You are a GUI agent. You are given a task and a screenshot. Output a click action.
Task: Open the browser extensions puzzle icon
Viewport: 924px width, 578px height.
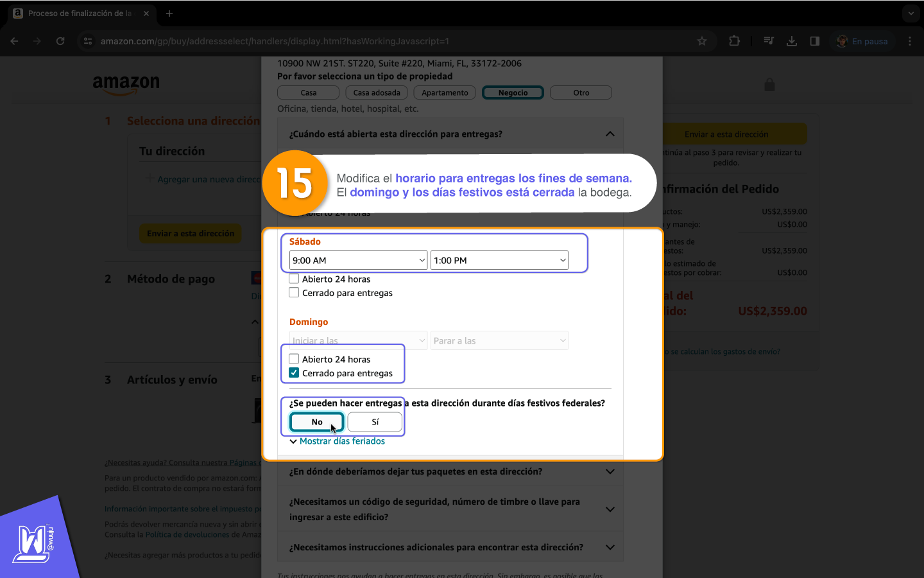735,41
